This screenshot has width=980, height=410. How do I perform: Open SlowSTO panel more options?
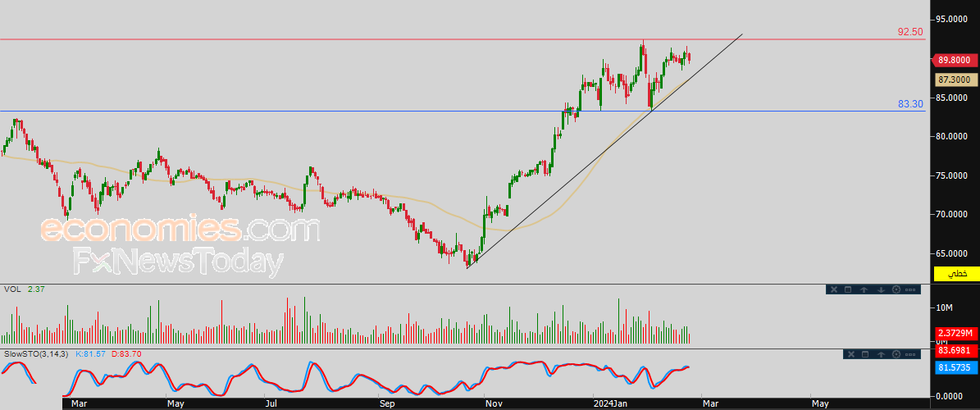point(912,354)
